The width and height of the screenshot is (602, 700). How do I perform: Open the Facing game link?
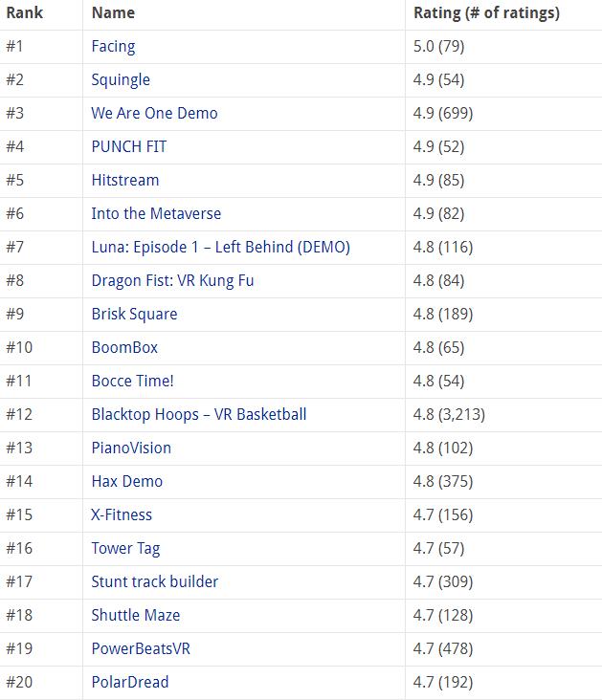[x=113, y=46]
